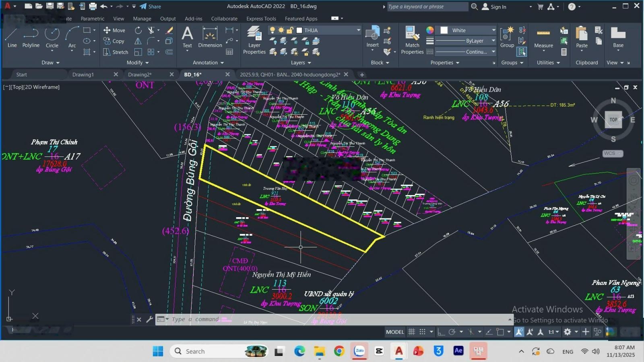Switch to the Drawing1 file tab

click(x=83, y=74)
